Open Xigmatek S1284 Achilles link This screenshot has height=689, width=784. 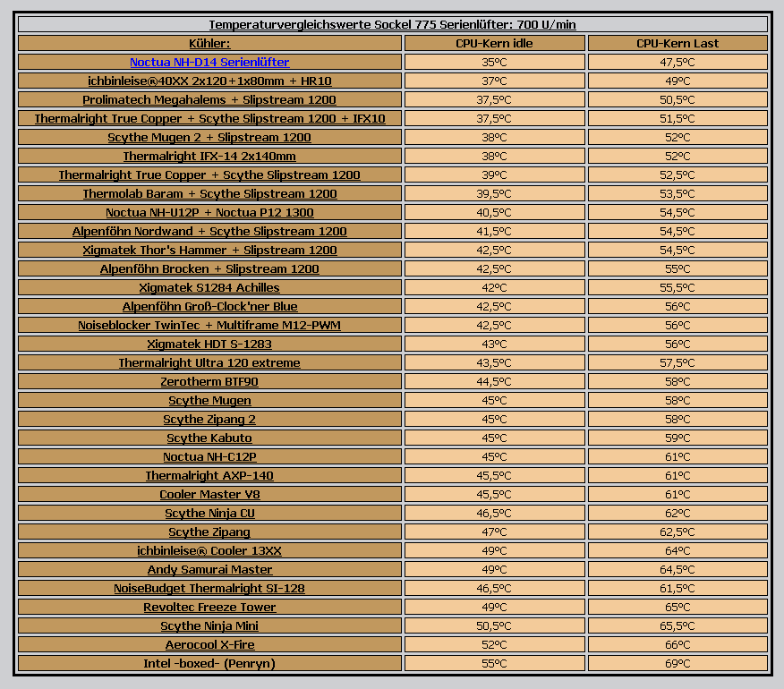click(209, 287)
